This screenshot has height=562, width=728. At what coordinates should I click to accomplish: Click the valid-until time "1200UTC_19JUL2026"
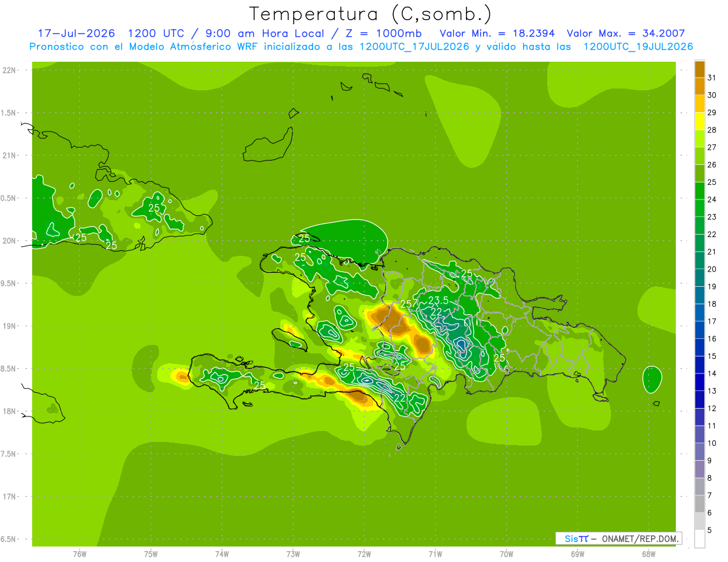(x=638, y=47)
